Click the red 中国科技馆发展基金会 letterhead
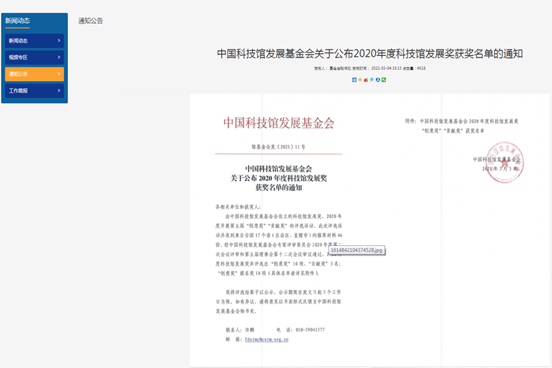 [278, 123]
